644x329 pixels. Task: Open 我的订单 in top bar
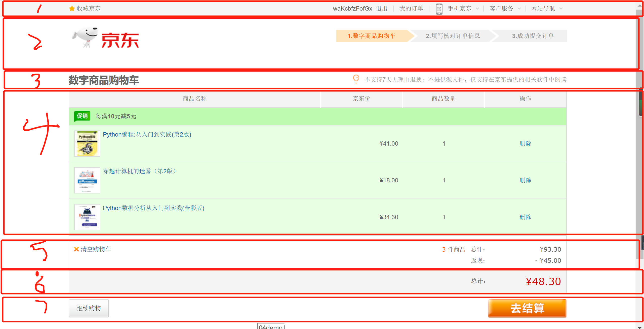point(411,9)
